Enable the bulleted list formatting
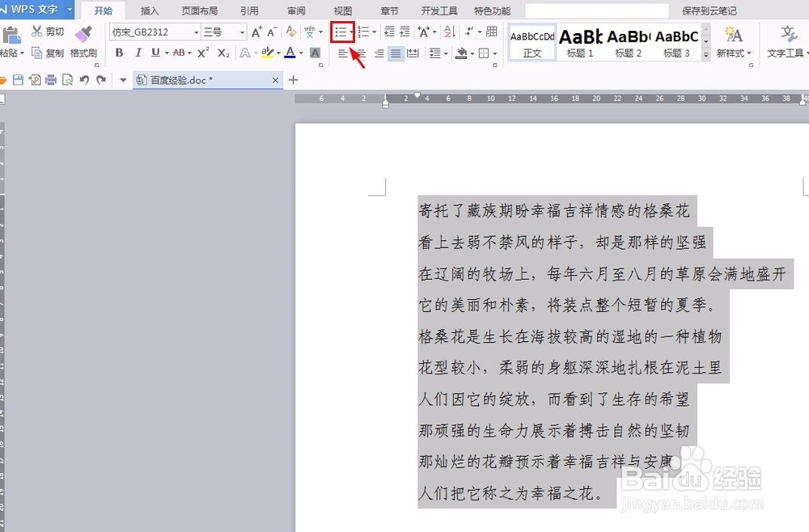 (x=341, y=32)
